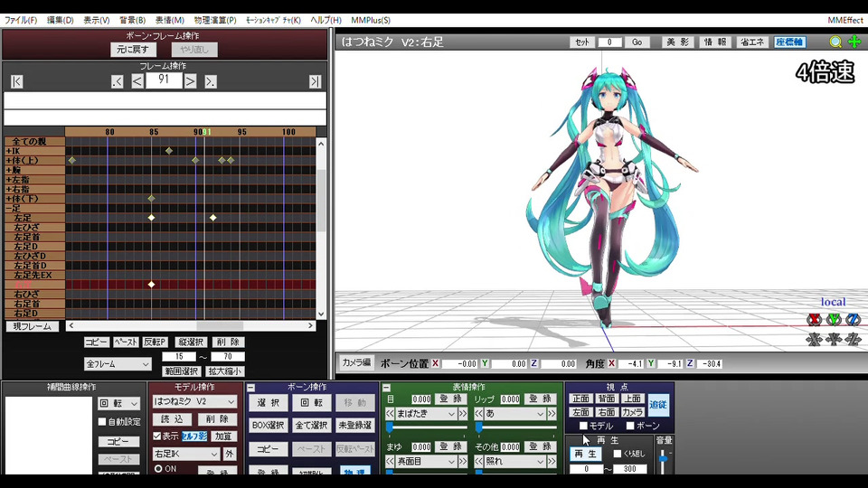Click the gray Z-axis move icon
Viewport: 868px width, 488px height.
(x=853, y=339)
